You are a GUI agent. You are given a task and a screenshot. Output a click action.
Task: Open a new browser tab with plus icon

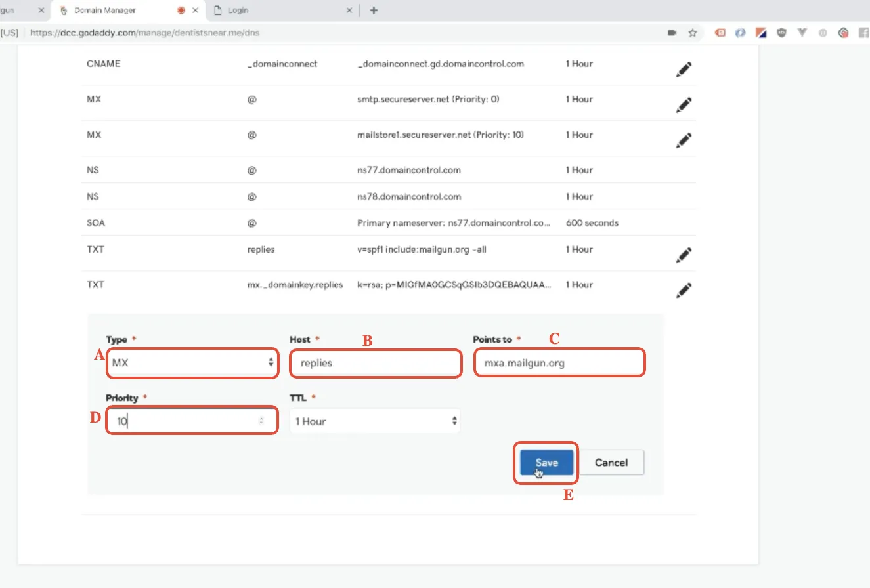click(374, 10)
